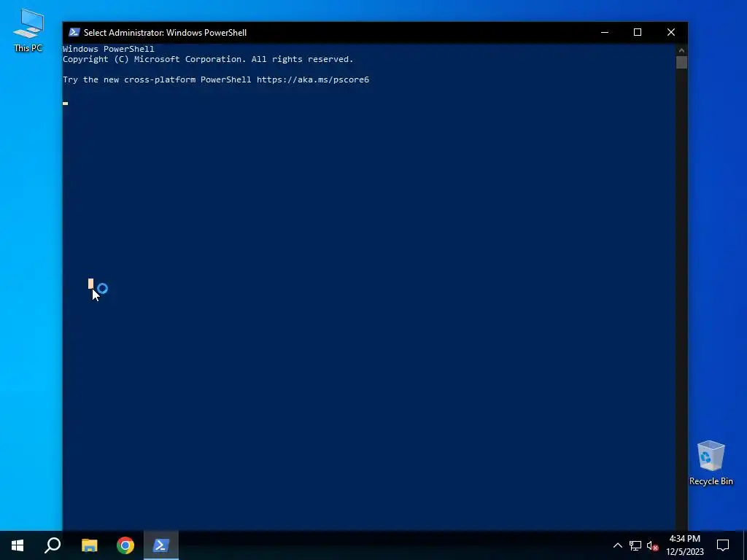
Task: Show hidden system tray icons
Action: (617, 545)
